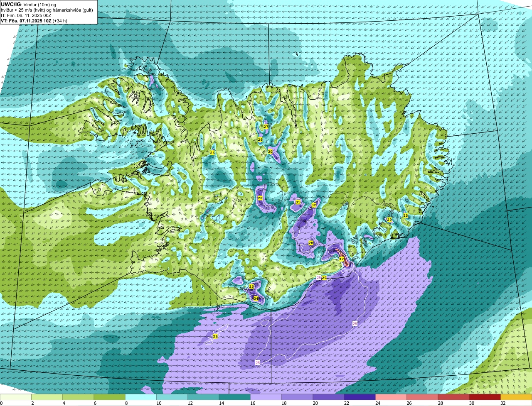Pick the 16–18 m/s lavender legend swatch

tap(266, 397)
